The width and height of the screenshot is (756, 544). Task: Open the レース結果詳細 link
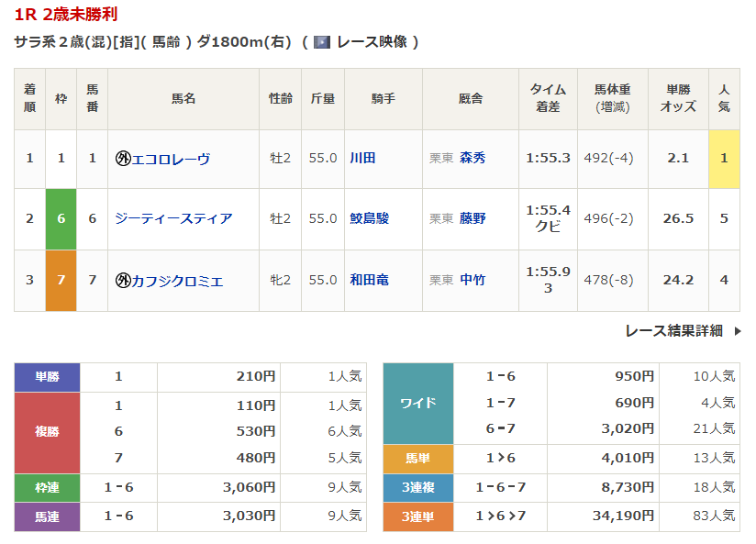[673, 331]
